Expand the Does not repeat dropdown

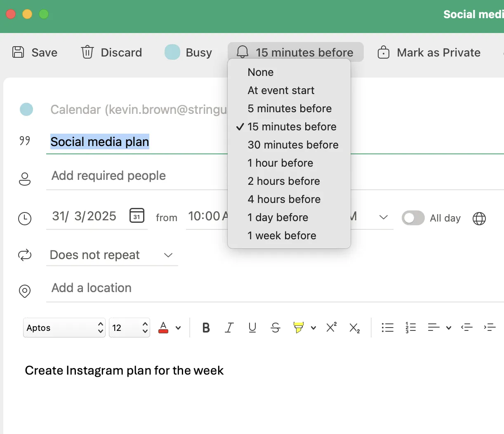(x=112, y=255)
